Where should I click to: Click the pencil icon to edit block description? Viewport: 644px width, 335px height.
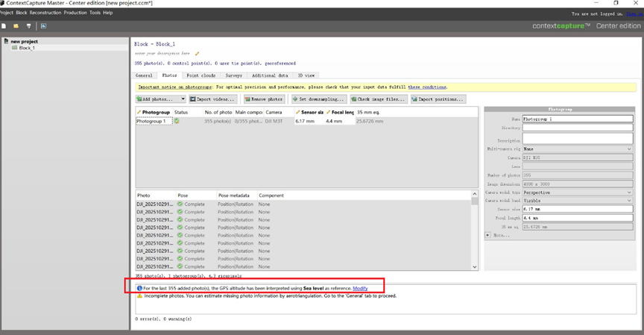click(x=197, y=54)
